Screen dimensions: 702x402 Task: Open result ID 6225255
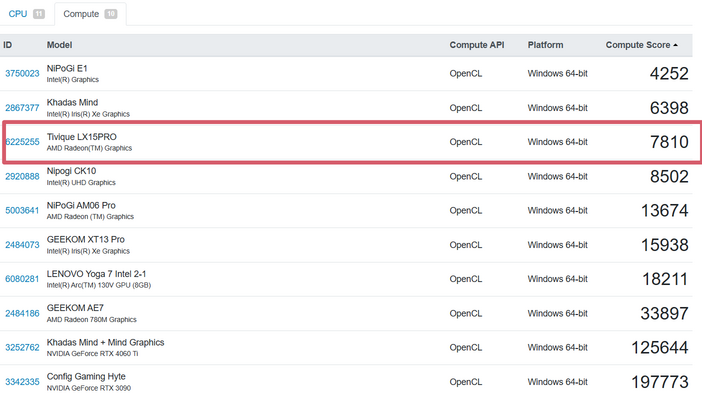coord(22,142)
